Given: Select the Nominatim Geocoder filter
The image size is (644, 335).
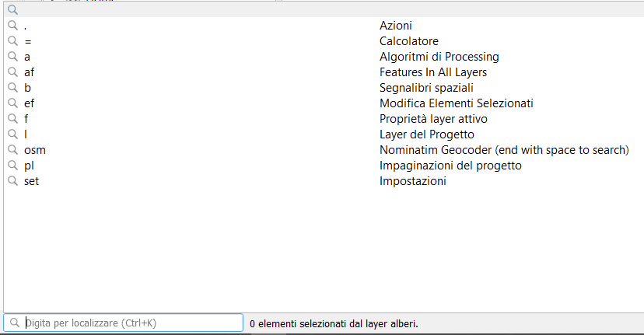Looking at the screenshot, I should [x=503, y=150].
